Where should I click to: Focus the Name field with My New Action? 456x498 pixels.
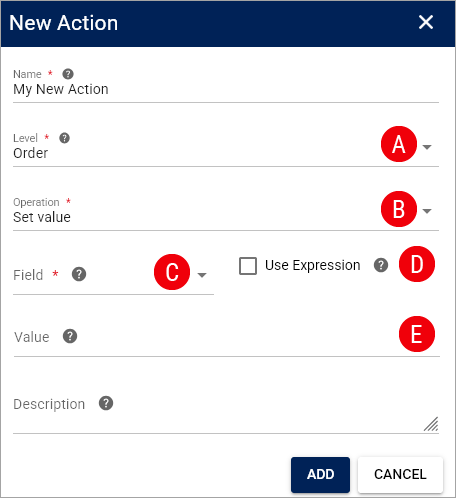226,90
